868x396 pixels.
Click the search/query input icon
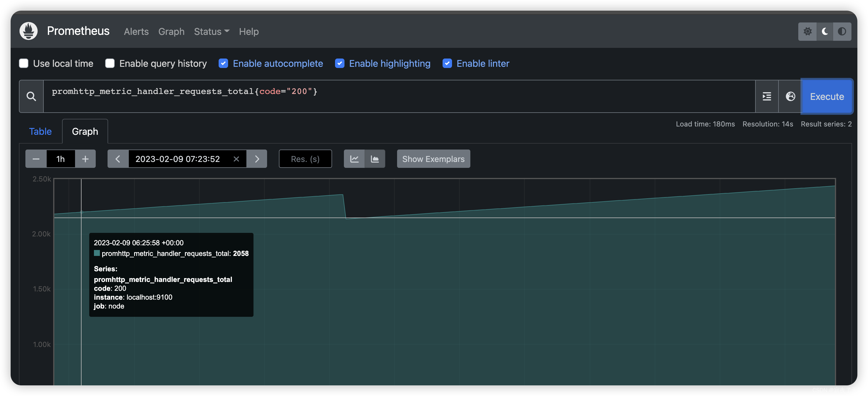(x=32, y=96)
